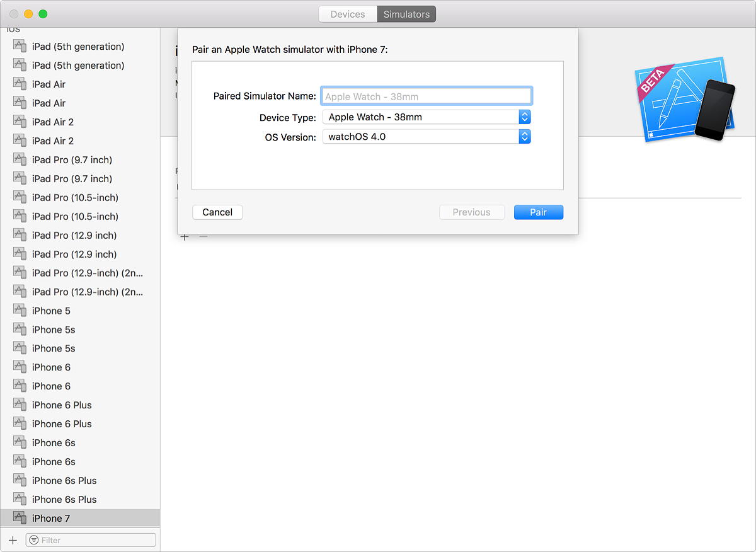Screen dimensions: 756x552
Task: Click the filter icon in the search field
Action: tap(34, 540)
